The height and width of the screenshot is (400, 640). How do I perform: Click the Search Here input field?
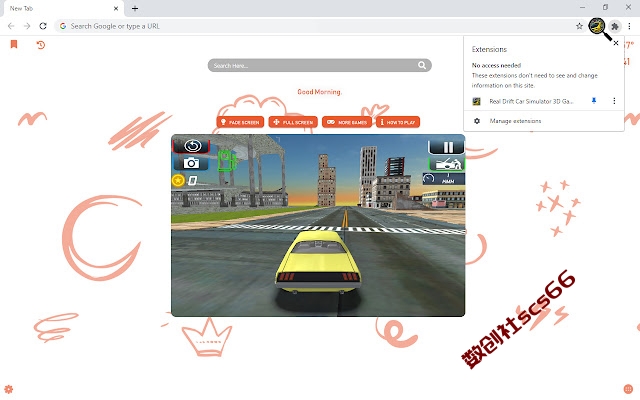click(319, 65)
